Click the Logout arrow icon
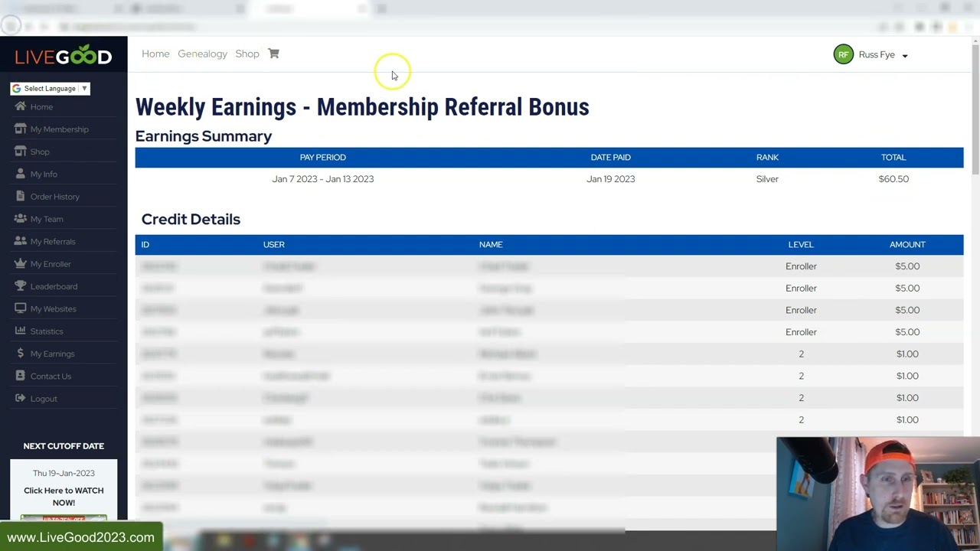The image size is (980, 551). click(21, 398)
